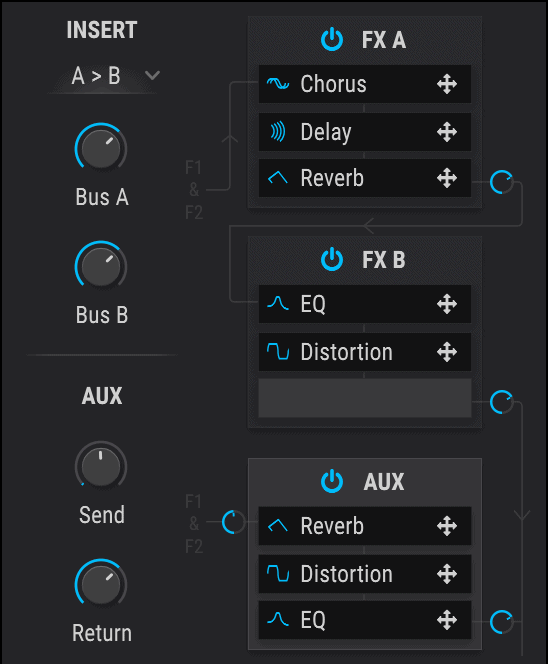Click the Bus A label

point(102,197)
